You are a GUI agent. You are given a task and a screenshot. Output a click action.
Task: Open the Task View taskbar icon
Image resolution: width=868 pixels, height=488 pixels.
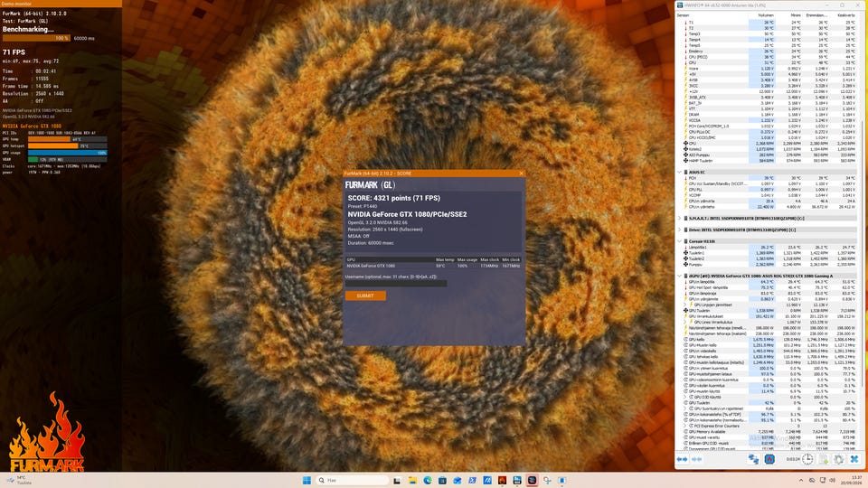pos(397,480)
